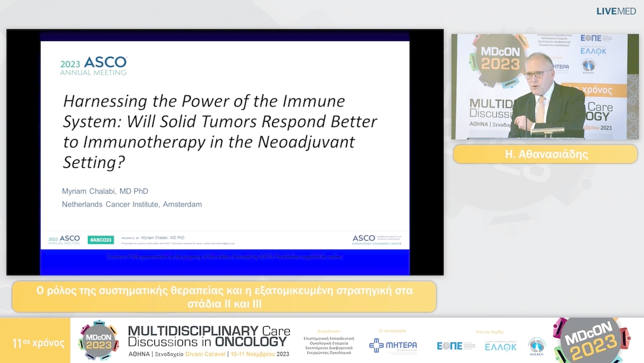The width and height of the screenshot is (644, 363).
Task: Click the Υπό την Αιγίδα label
Action: (489, 332)
